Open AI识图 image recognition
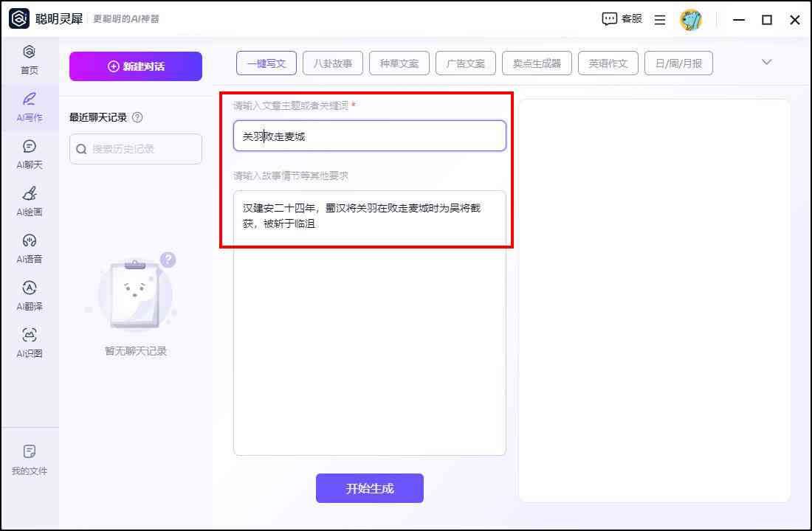 29,343
